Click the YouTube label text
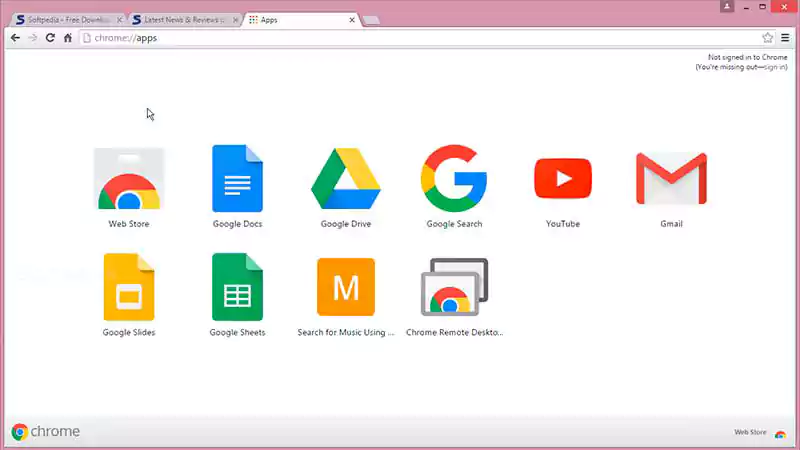Viewport: 800px width, 450px height. [x=563, y=224]
